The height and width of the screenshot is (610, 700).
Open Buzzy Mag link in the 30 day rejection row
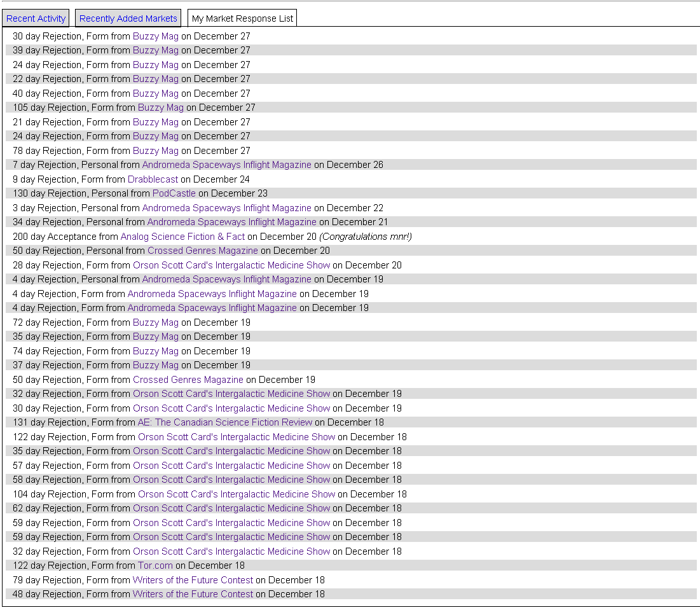(x=156, y=36)
